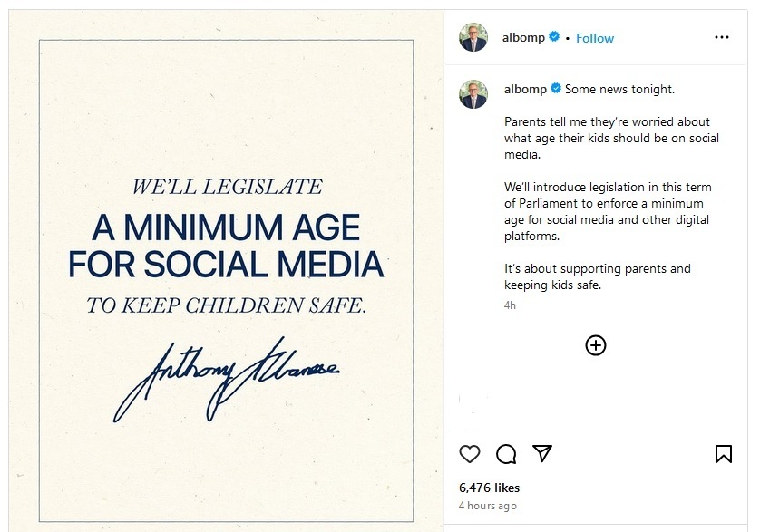Viewport: 760px width, 532px height.
Task: Open comments via the speech bubble icon
Action: pos(506,453)
